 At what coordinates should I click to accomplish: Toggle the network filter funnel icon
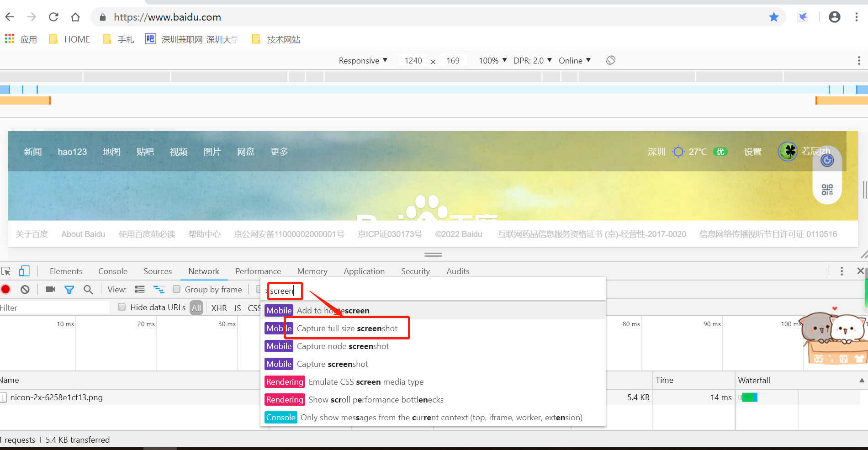[x=69, y=289]
